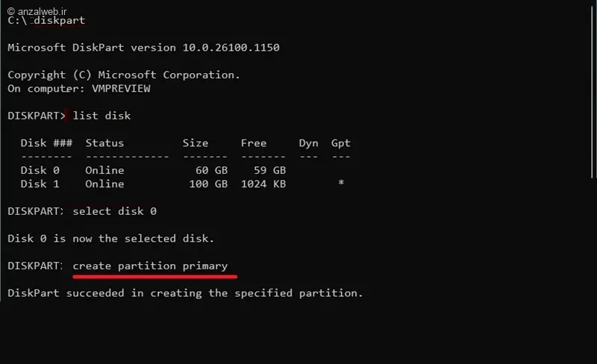
Task: Click the anzalweb.ir watermark text
Action: point(37,11)
